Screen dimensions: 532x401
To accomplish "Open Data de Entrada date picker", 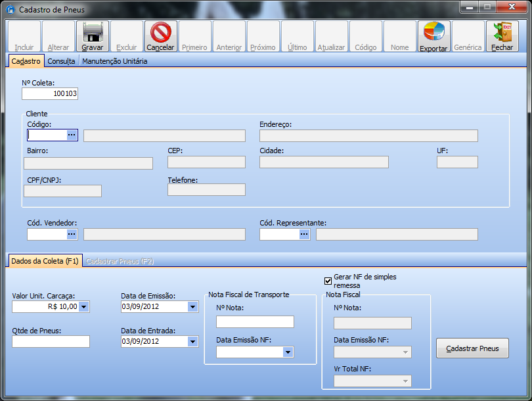I will 192,341.
